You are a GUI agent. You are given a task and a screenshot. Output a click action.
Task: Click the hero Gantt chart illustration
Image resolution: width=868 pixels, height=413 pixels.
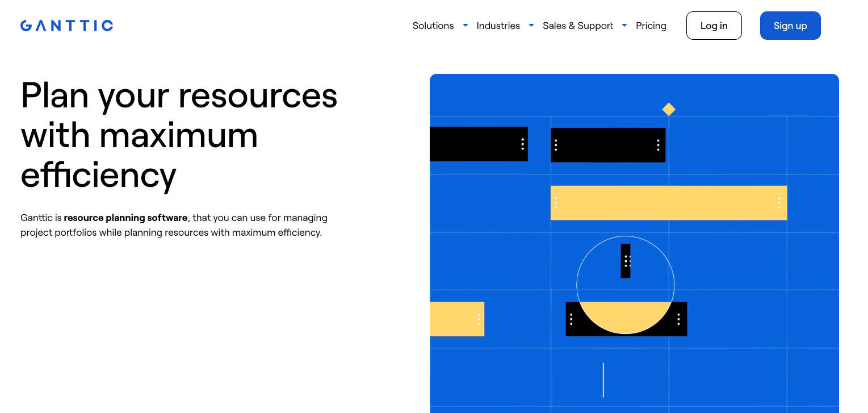pos(634,243)
